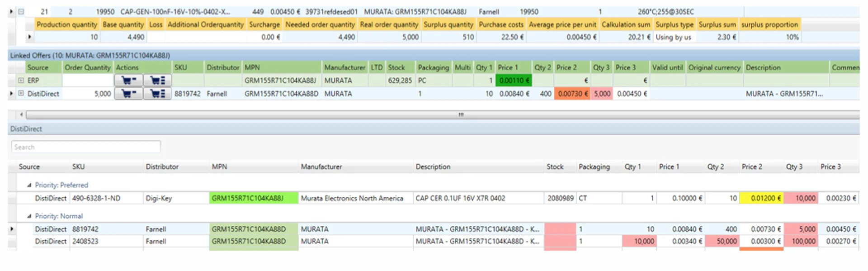Click scroll-left arrow of horizontal scrollbar
The width and height of the screenshot is (868, 271).
pyautogui.click(x=21, y=115)
